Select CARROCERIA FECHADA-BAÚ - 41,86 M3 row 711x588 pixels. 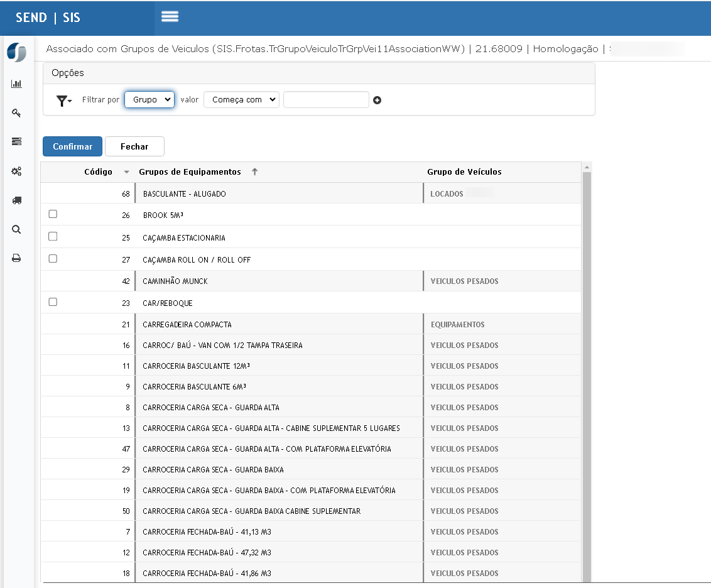coord(311,573)
